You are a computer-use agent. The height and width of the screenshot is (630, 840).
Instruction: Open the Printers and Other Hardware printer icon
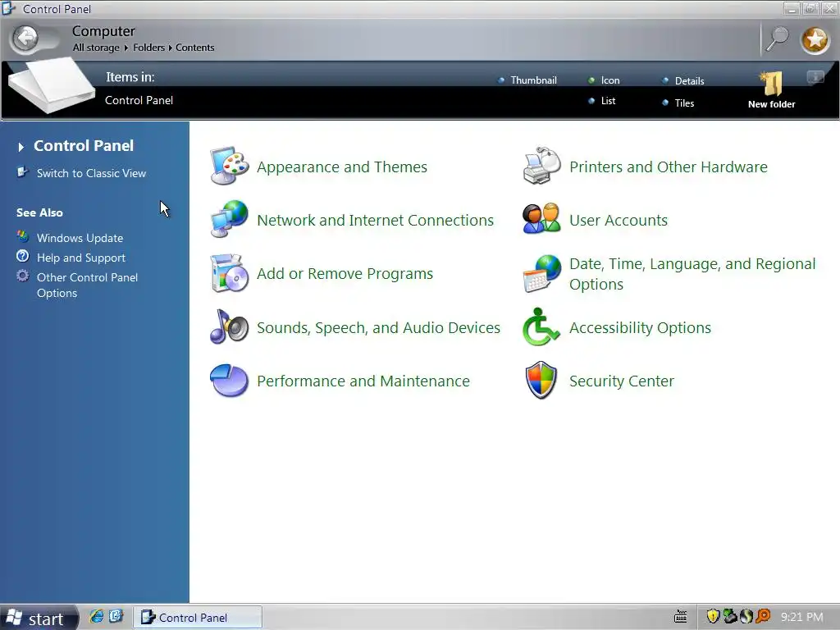[541, 166]
